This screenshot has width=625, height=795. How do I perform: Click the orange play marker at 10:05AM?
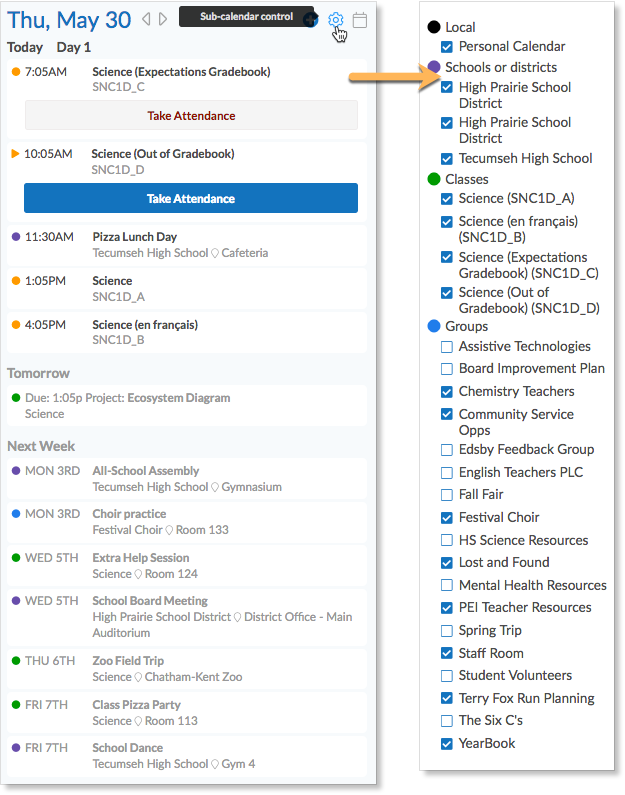[x=15, y=154]
